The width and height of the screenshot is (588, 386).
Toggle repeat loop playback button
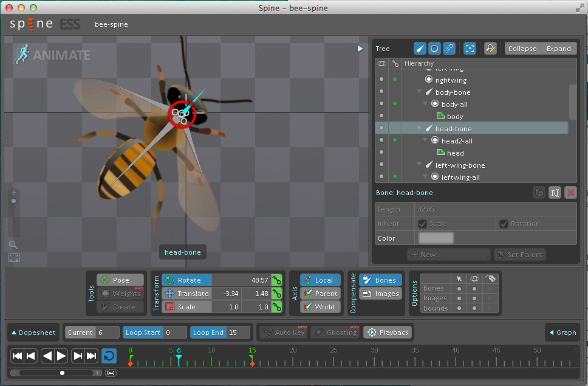click(x=109, y=356)
